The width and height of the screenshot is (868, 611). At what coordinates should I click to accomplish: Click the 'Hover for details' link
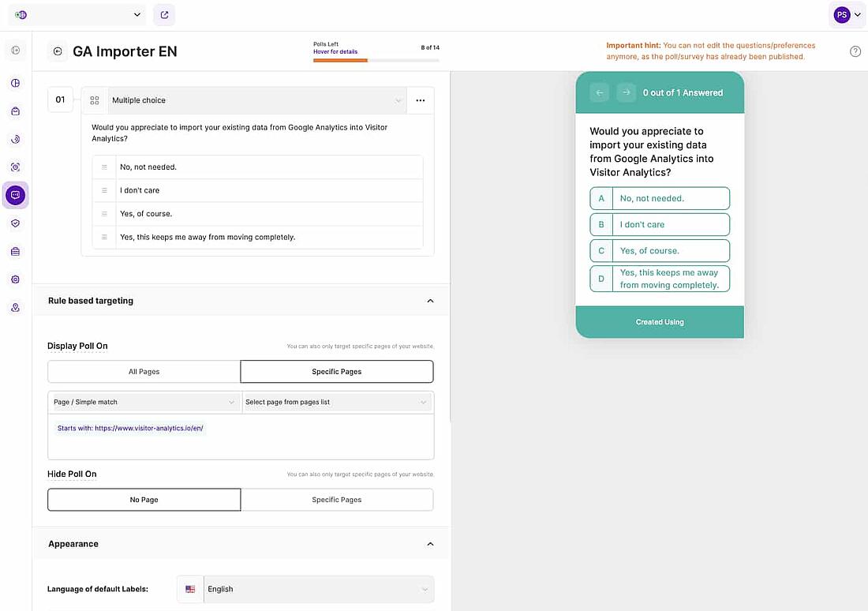coord(335,51)
